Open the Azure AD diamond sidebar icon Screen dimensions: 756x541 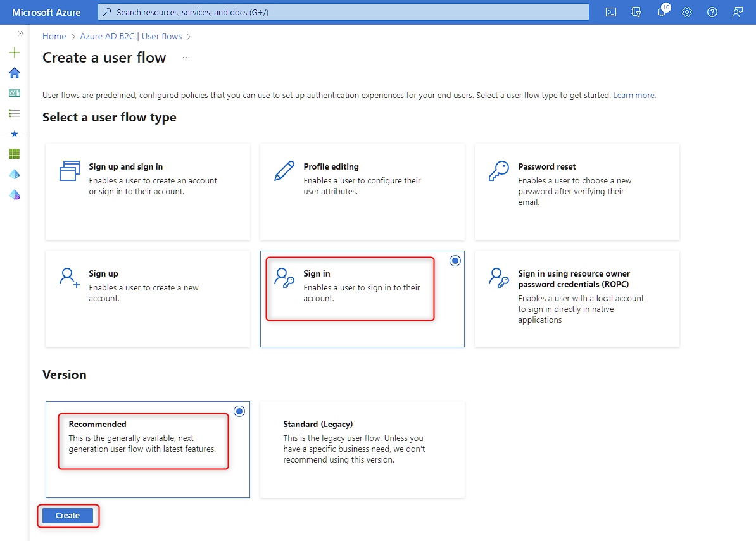15,174
